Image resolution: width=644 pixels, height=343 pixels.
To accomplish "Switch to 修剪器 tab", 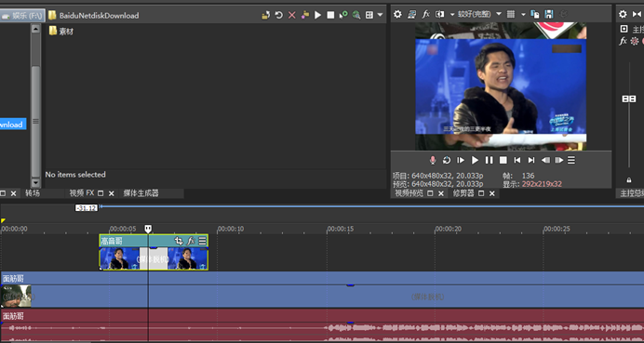I will [463, 193].
